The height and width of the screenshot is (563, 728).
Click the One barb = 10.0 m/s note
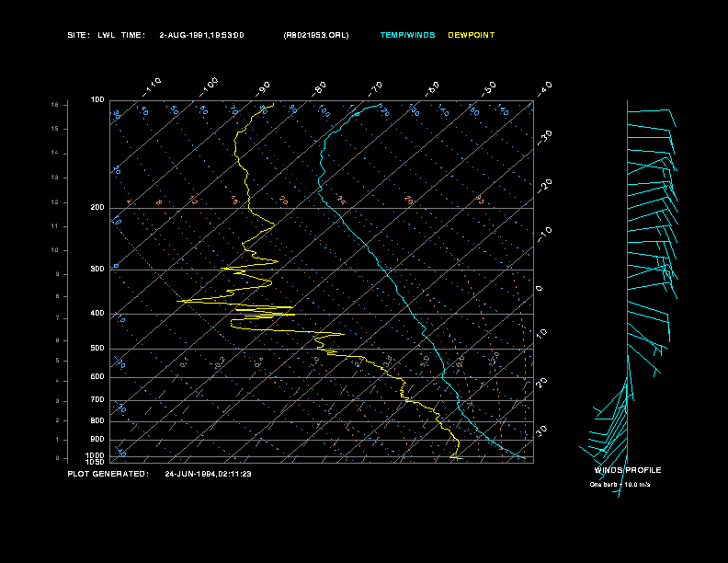(620, 485)
